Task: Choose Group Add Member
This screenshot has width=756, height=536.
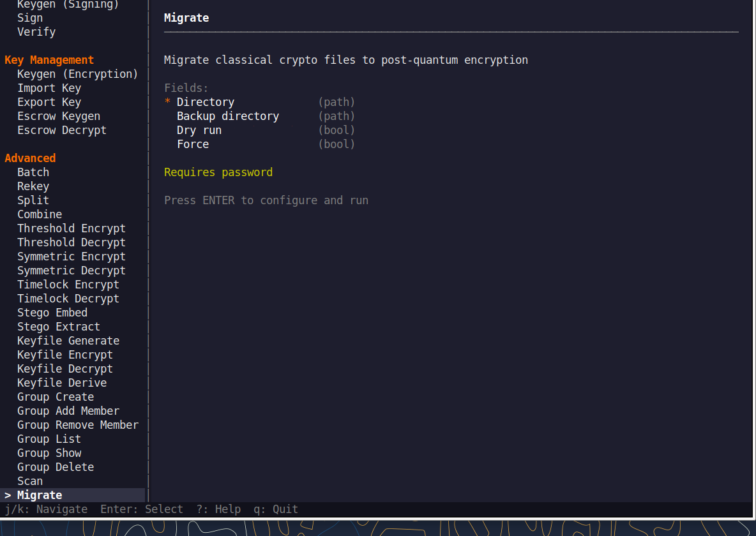Action: coord(68,410)
